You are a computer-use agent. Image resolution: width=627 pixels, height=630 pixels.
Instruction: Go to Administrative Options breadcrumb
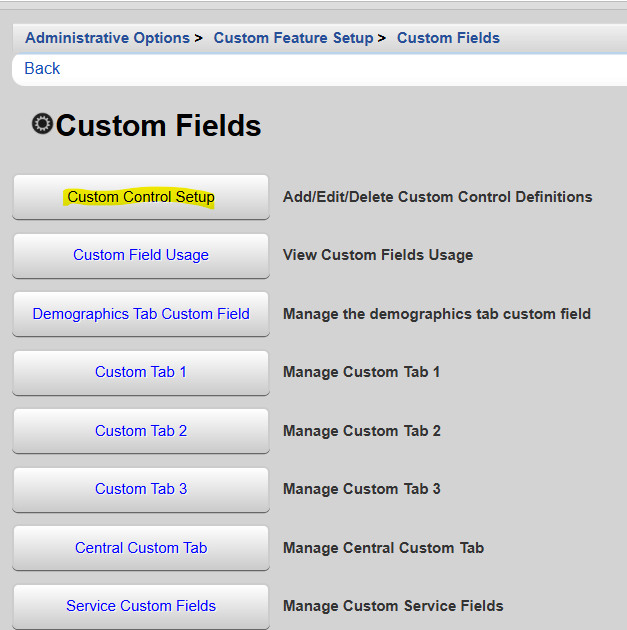[x=107, y=38]
